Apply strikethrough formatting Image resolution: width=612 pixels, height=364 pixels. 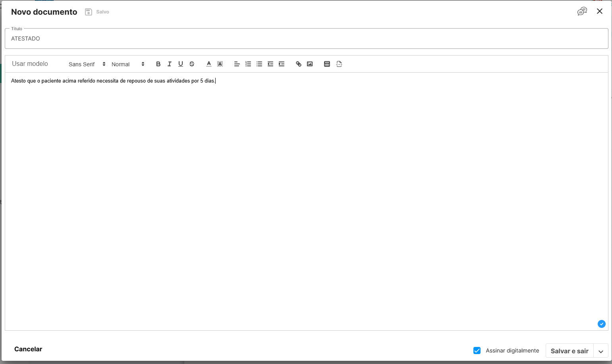click(x=192, y=64)
